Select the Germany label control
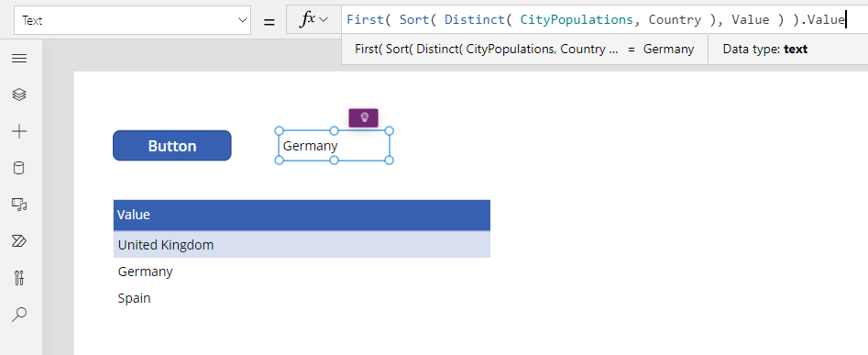 coord(334,146)
